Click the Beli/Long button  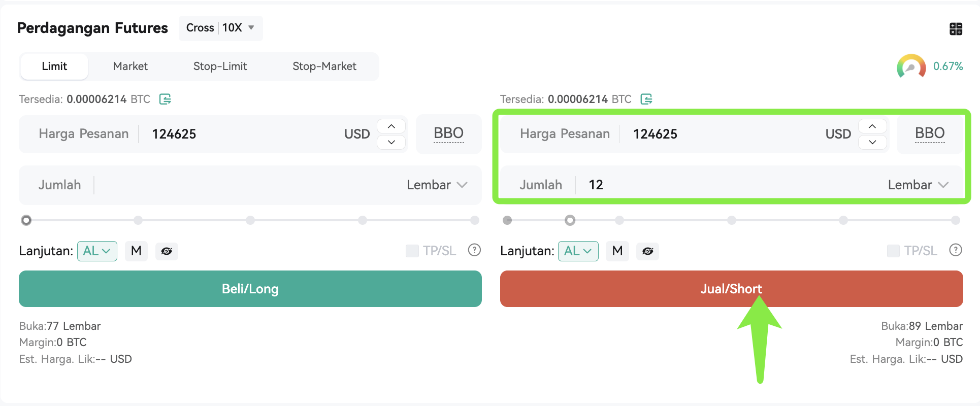coord(250,289)
